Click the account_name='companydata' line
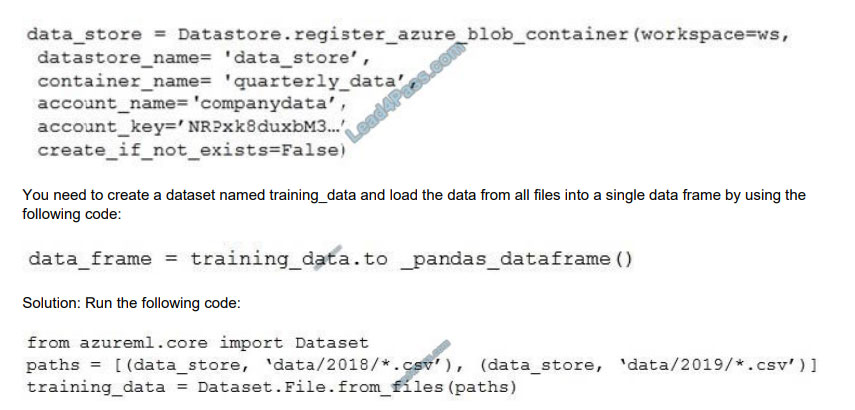 tap(191, 103)
